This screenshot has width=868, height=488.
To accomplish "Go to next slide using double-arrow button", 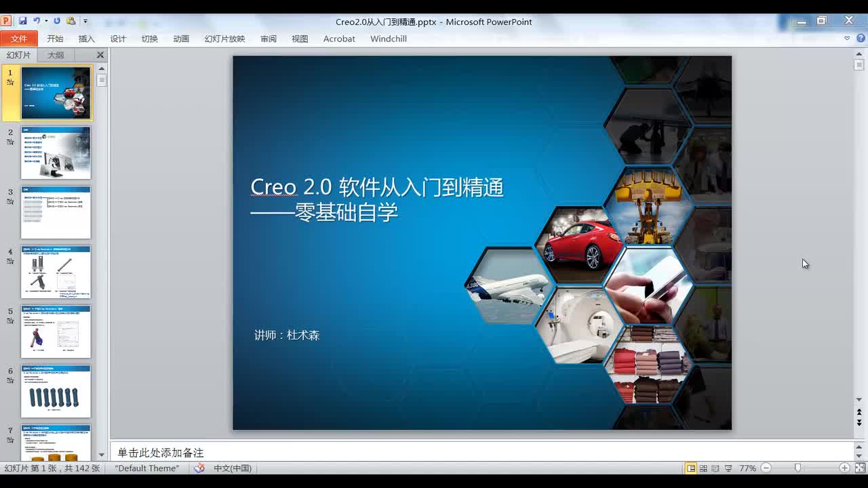I will [859, 423].
